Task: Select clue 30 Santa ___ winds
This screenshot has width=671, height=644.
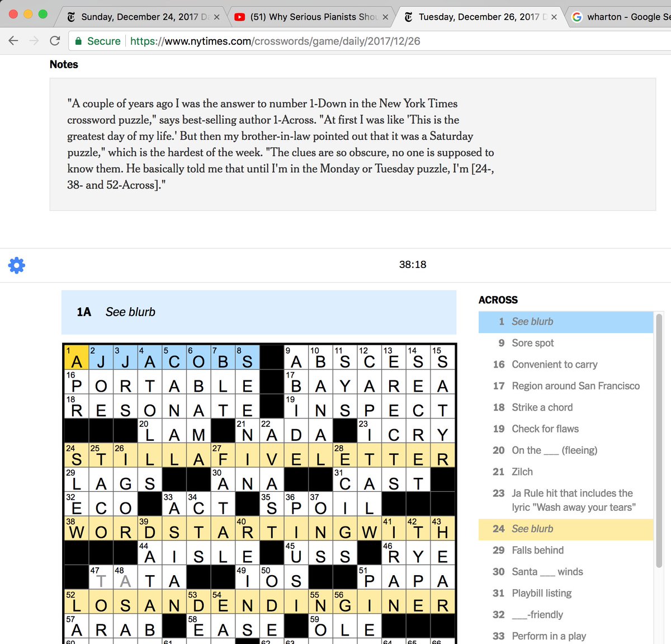Action: click(x=566, y=572)
